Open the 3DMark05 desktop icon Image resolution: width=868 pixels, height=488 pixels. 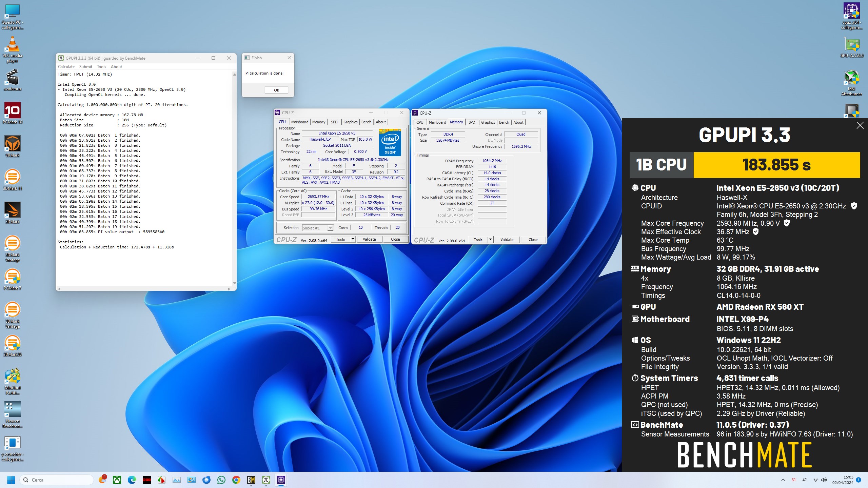coord(13,346)
